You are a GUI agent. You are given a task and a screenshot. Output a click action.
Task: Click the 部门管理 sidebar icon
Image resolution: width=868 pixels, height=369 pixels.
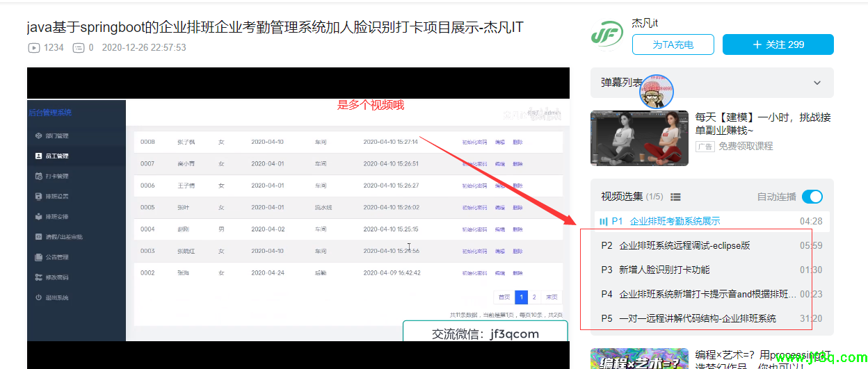click(x=38, y=136)
